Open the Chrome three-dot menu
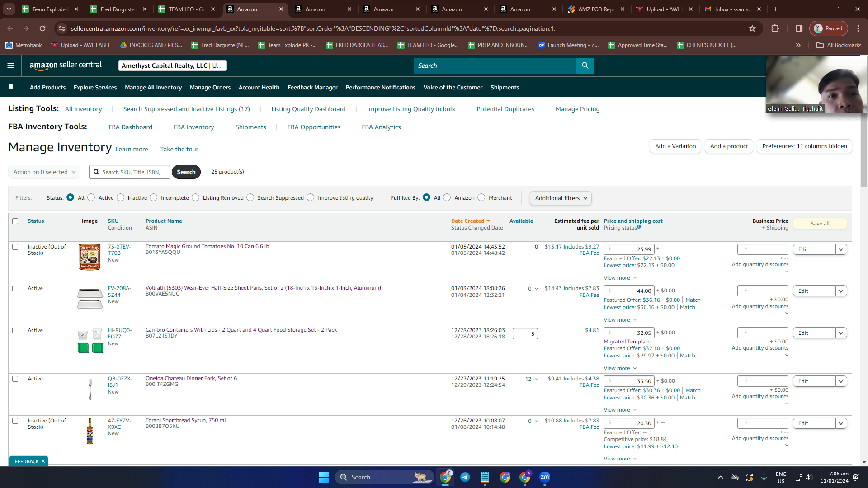Image resolution: width=868 pixels, height=488 pixels. [858, 28]
